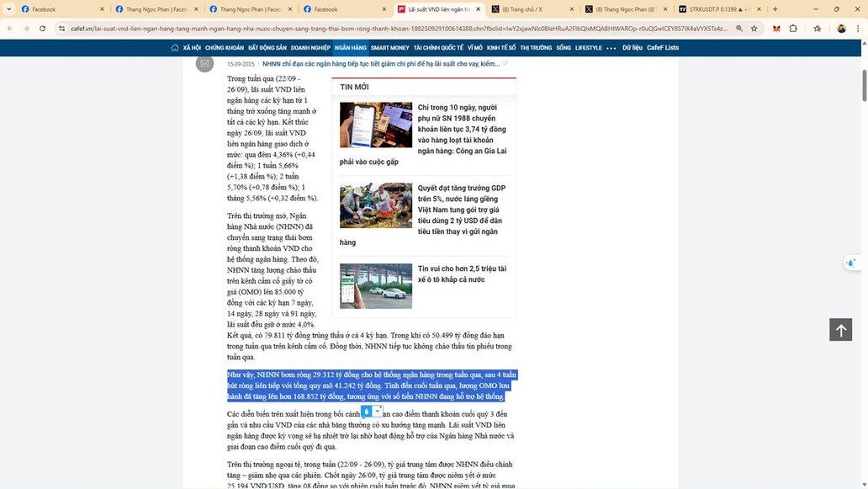Open the NGÂN HÀNG menu section
Viewport: 868px width, 489px height.
point(350,48)
